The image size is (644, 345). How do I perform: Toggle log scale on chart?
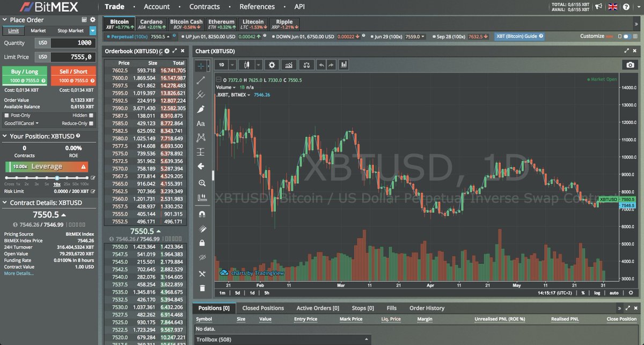pyautogui.click(x=597, y=293)
